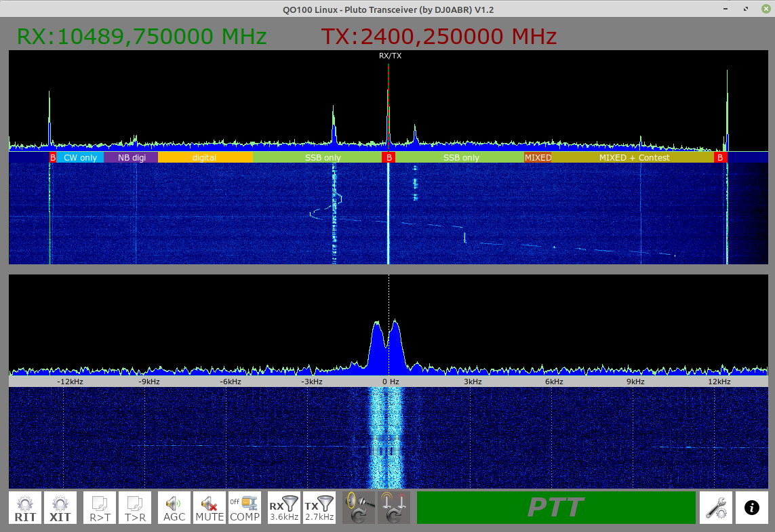The width and height of the screenshot is (775, 532).
Task: Enable the COMP compressor button
Action: [x=245, y=508]
